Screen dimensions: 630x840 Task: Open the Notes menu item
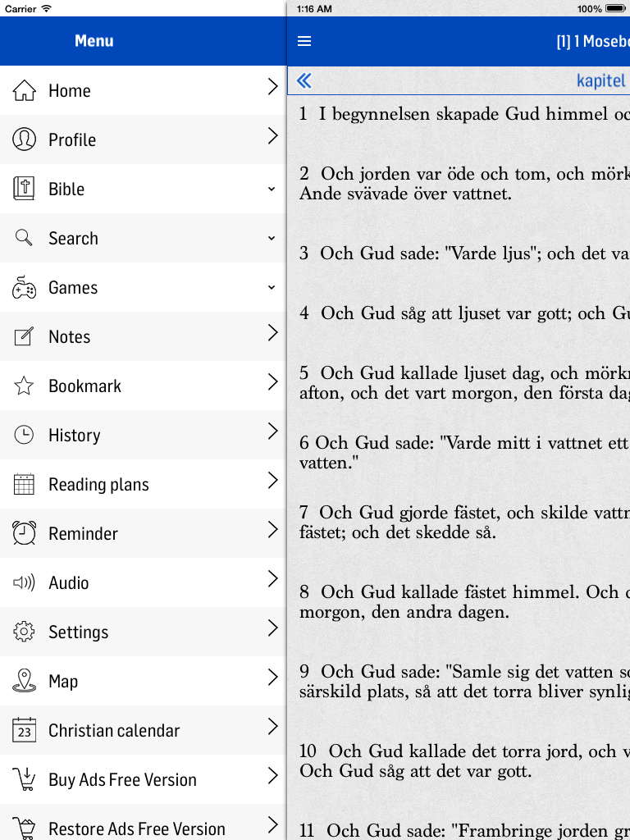point(70,336)
